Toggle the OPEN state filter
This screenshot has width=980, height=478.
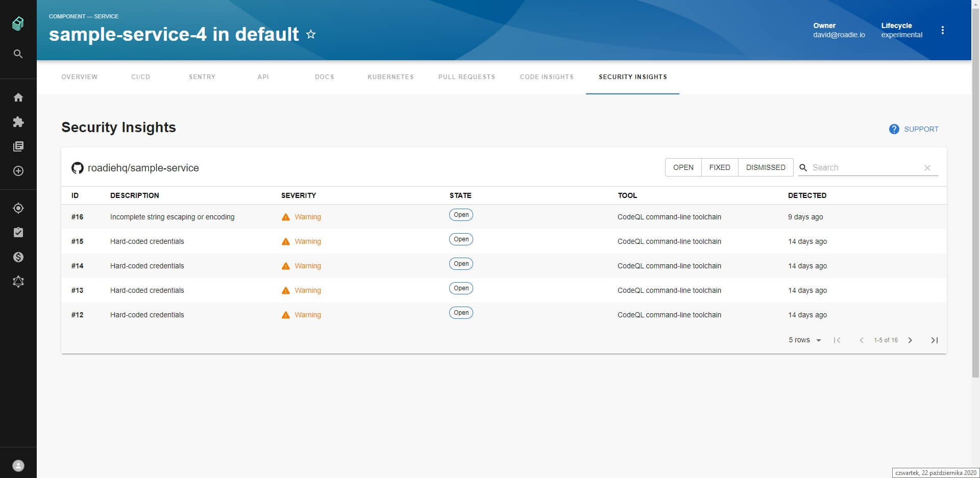pos(683,167)
